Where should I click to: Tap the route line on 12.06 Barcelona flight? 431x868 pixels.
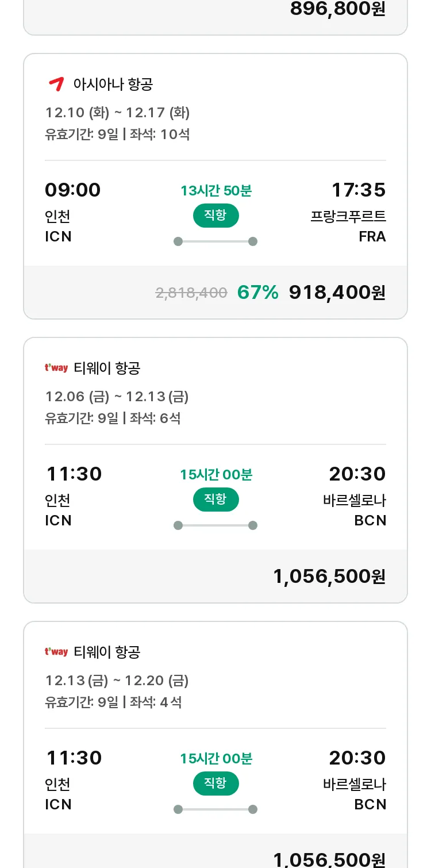[215, 525]
